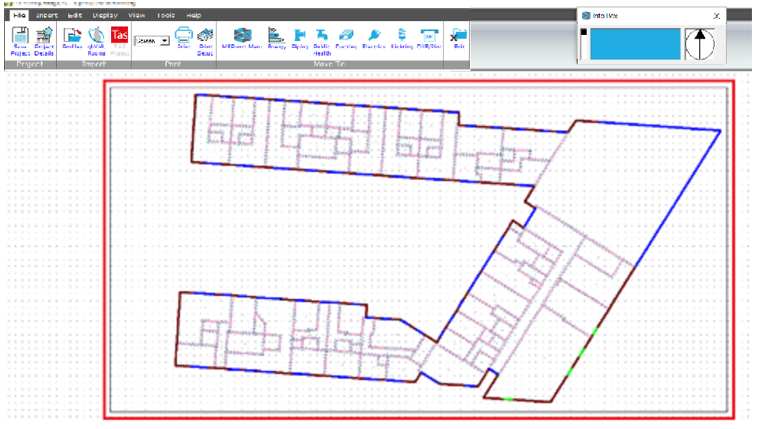Close the Info Box panel
The width and height of the screenshot is (757, 429).
click(x=716, y=16)
